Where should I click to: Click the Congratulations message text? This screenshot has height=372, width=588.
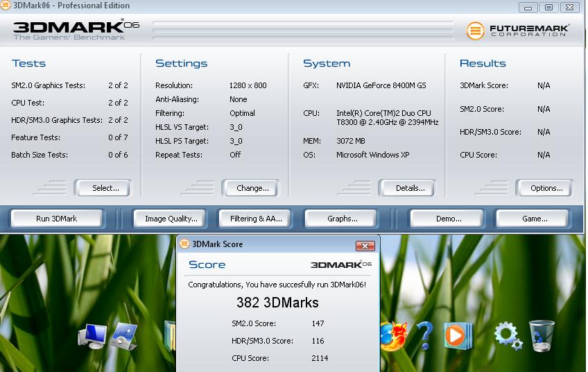[x=277, y=285]
